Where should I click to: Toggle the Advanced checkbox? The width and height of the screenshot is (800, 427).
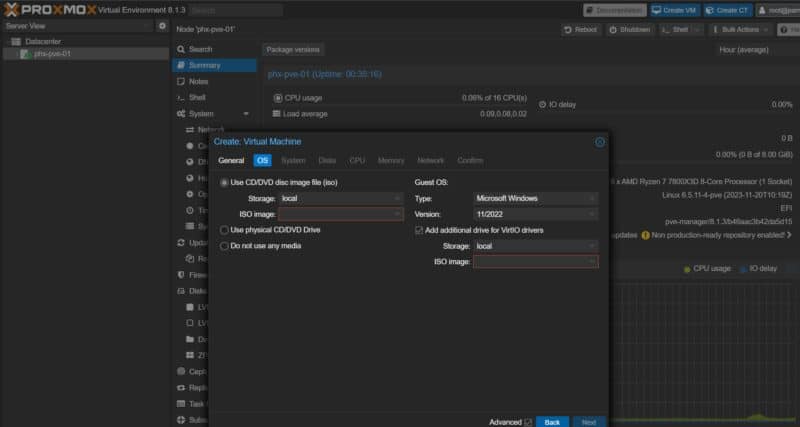point(528,422)
